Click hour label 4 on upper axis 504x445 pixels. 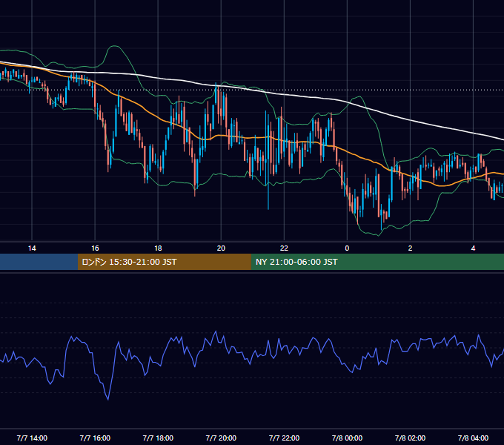click(x=473, y=248)
